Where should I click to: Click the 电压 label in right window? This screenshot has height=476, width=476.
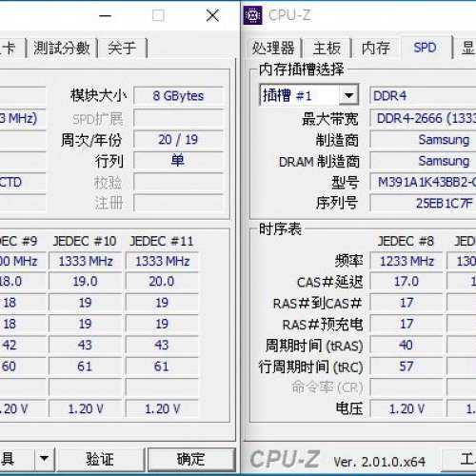point(349,408)
